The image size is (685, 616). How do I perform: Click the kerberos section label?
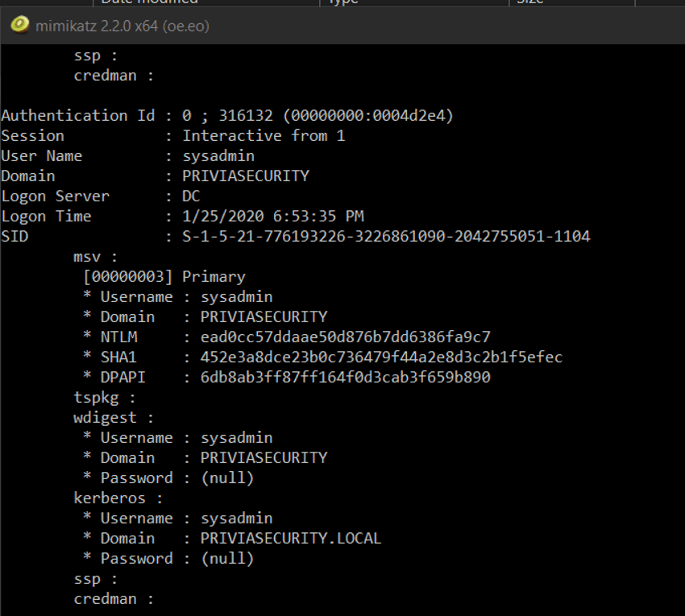pyautogui.click(x=118, y=498)
